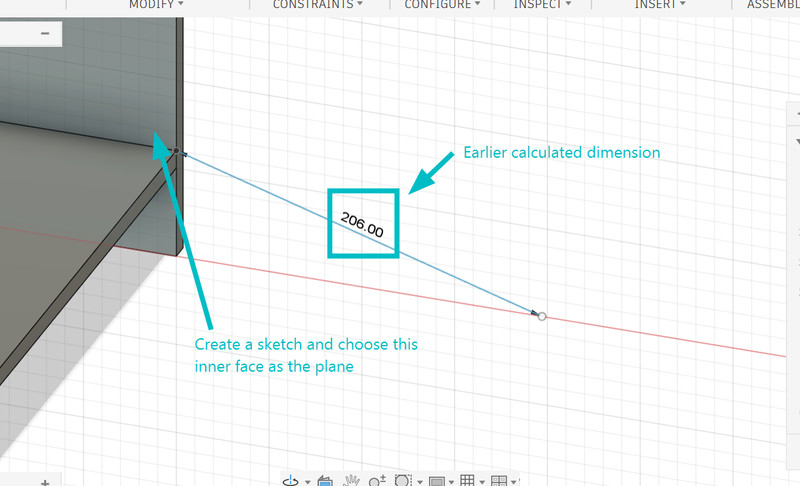
Task: Select the sketch line's lower-right endpoint
Action: (542, 317)
